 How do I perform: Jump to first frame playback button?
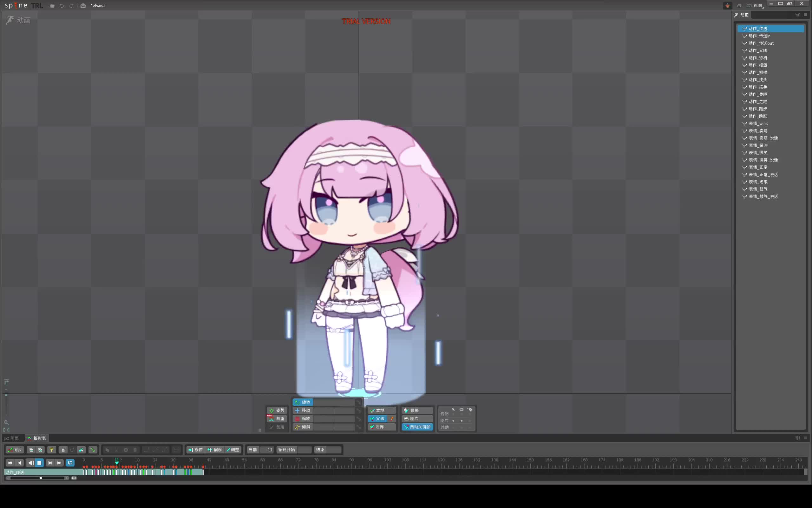10,463
